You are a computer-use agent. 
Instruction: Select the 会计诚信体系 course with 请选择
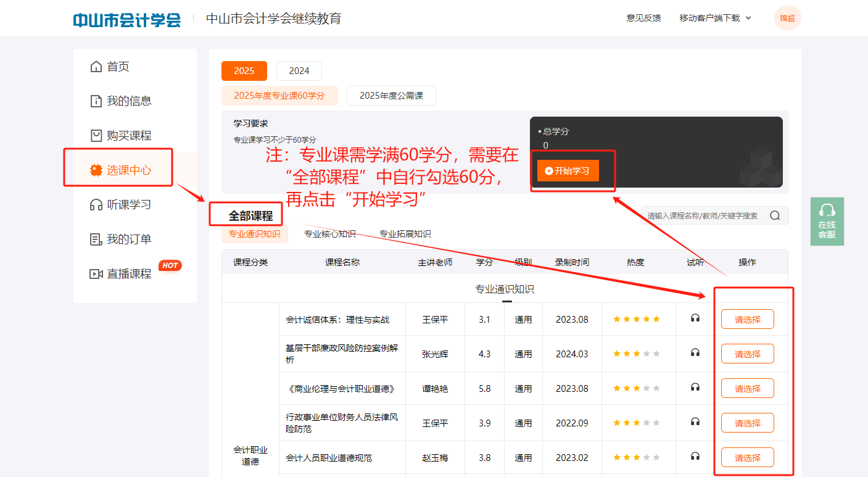[747, 320]
